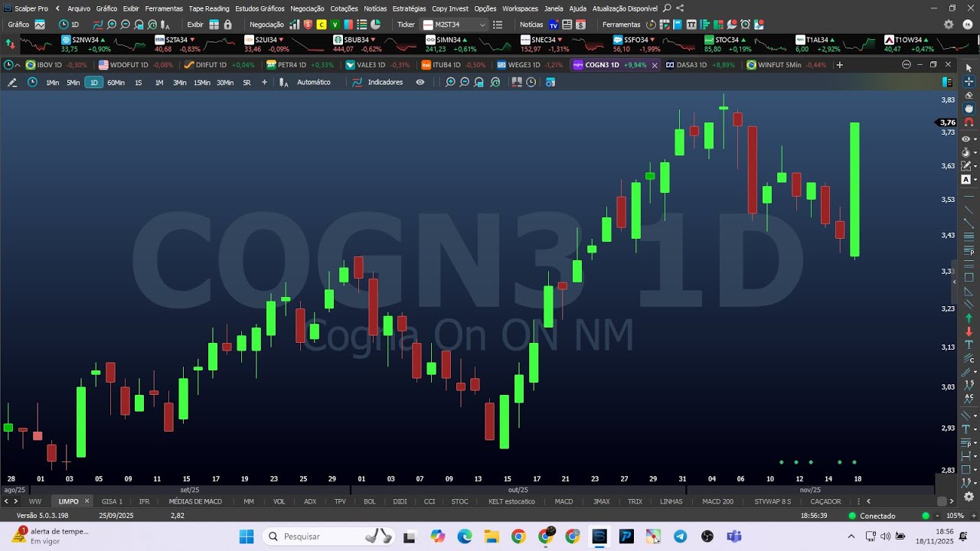Screen dimensions: 980x551
Task: Toggle the lock icon beside Exibir
Action: (x=227, y=24)
